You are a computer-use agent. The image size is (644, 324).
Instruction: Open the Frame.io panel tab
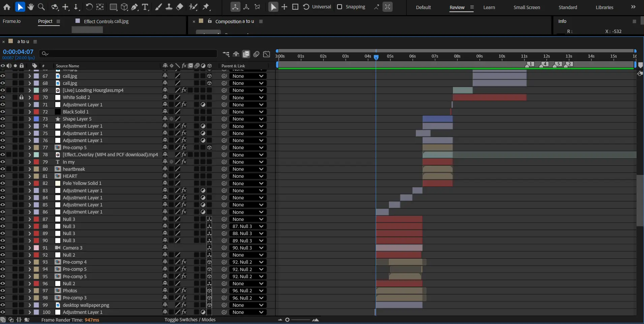[11, 21]
